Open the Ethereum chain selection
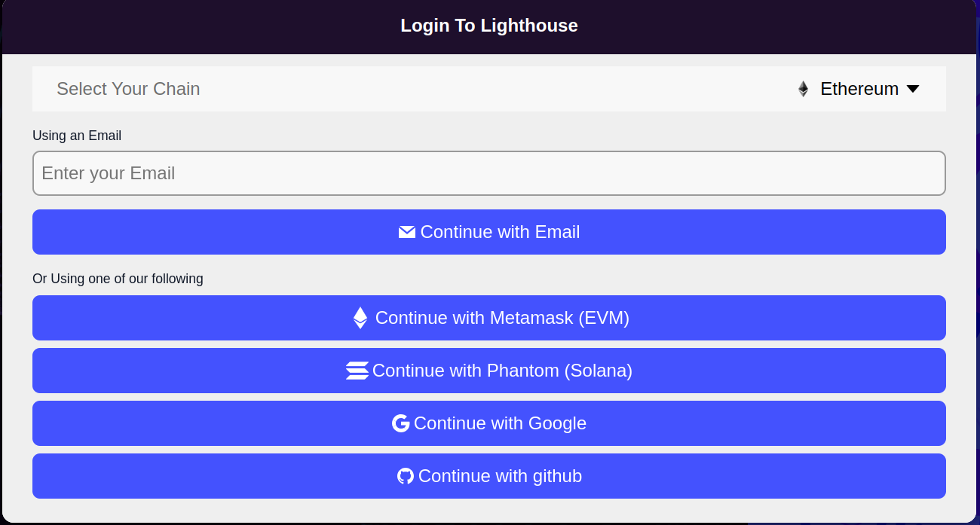 click(x=859, y=89)
